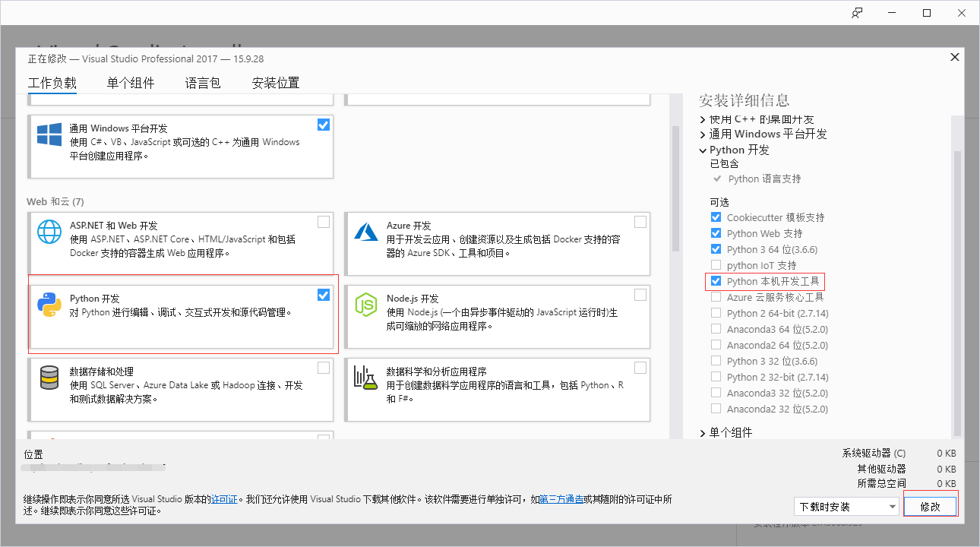Enable the ASP.NET 和 Web 开发 checkbox
Image resolution: width=980 pixels, height=547 pixels.
(x=323, y=221)
